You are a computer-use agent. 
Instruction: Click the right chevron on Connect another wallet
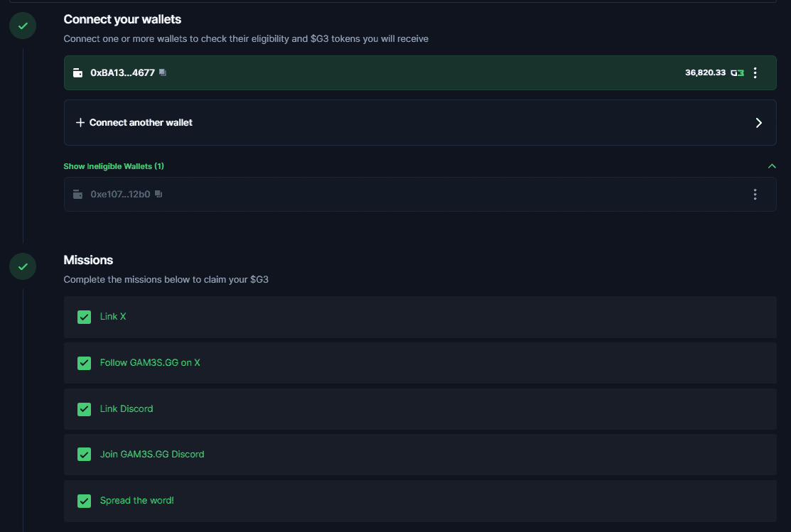(x=758, y=122)
